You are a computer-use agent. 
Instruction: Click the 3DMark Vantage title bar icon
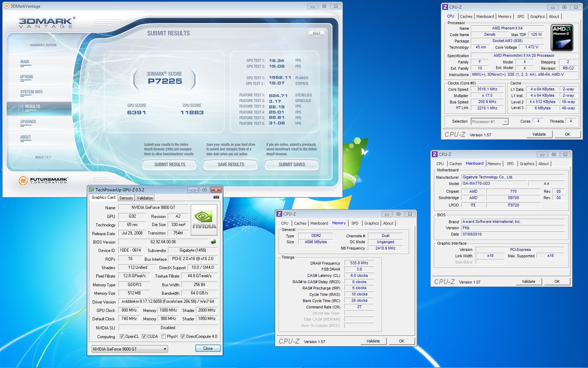pyautogui.click(x=6, y=6)
